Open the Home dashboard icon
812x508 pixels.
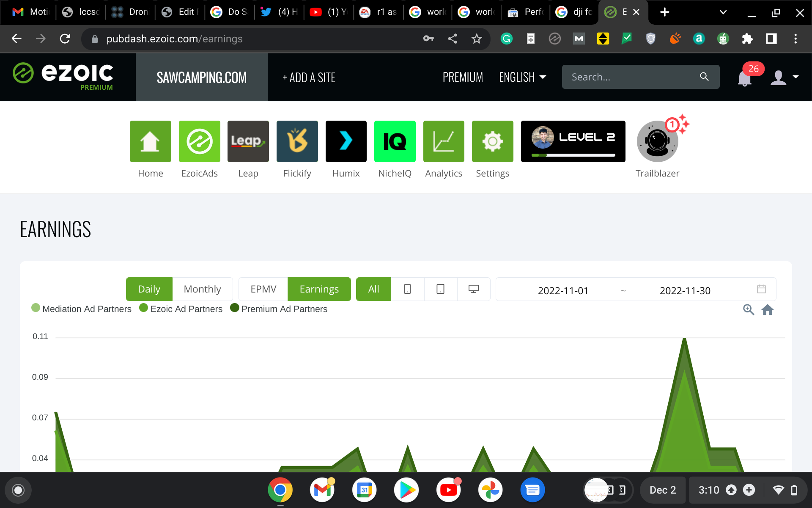(x=150, y=141)
